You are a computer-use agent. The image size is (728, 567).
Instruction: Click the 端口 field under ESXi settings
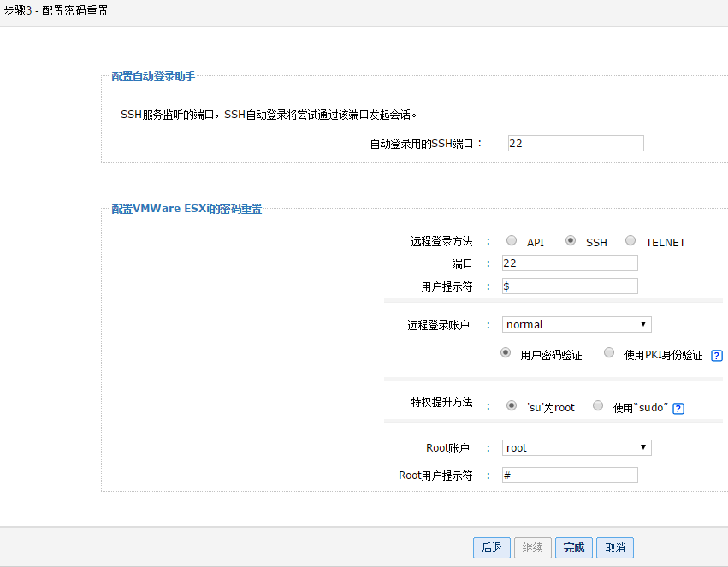(x=570, y=263)
